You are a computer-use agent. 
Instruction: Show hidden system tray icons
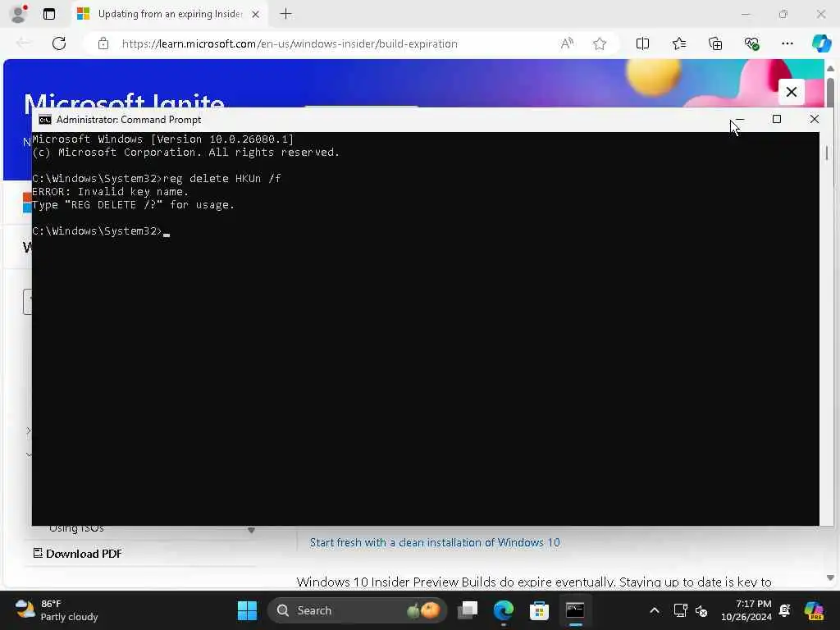point(654,610)
